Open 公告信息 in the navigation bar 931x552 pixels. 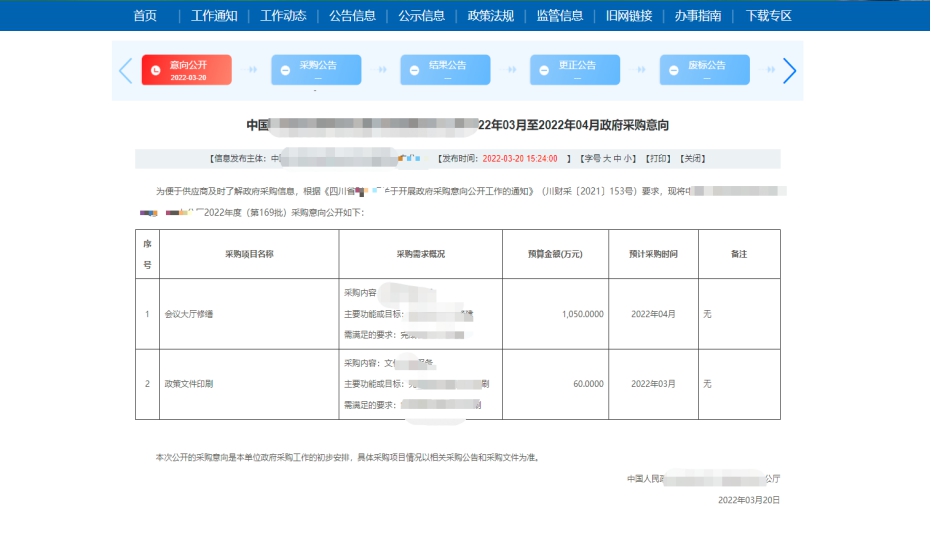pyautogui.click(x=352, y=16)
